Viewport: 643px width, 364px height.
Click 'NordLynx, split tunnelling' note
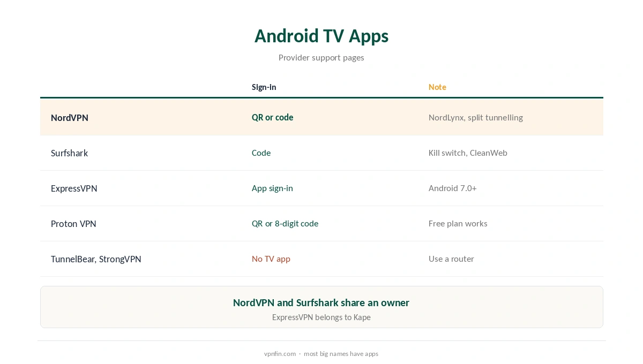pos(476,117)
